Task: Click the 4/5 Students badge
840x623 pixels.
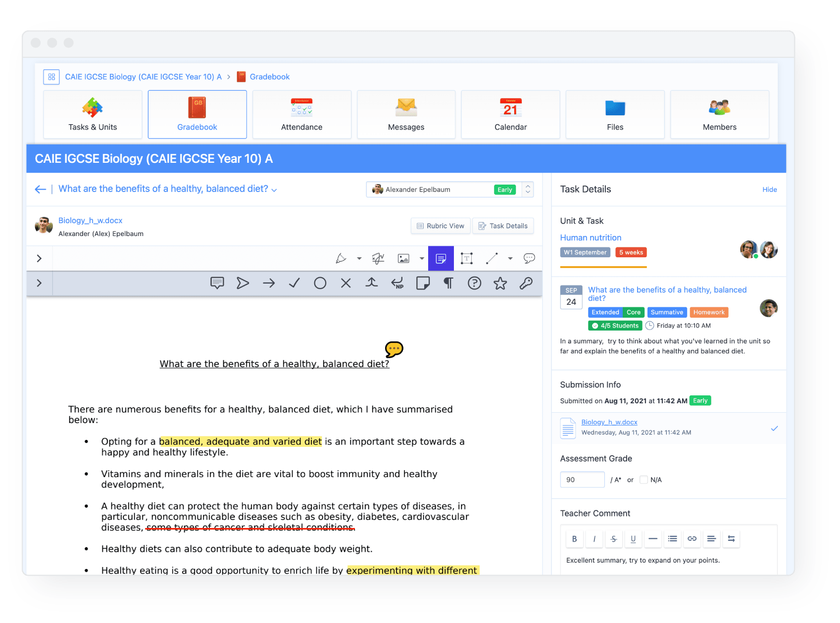Action: pyautogui.click(x=615, y=326)
